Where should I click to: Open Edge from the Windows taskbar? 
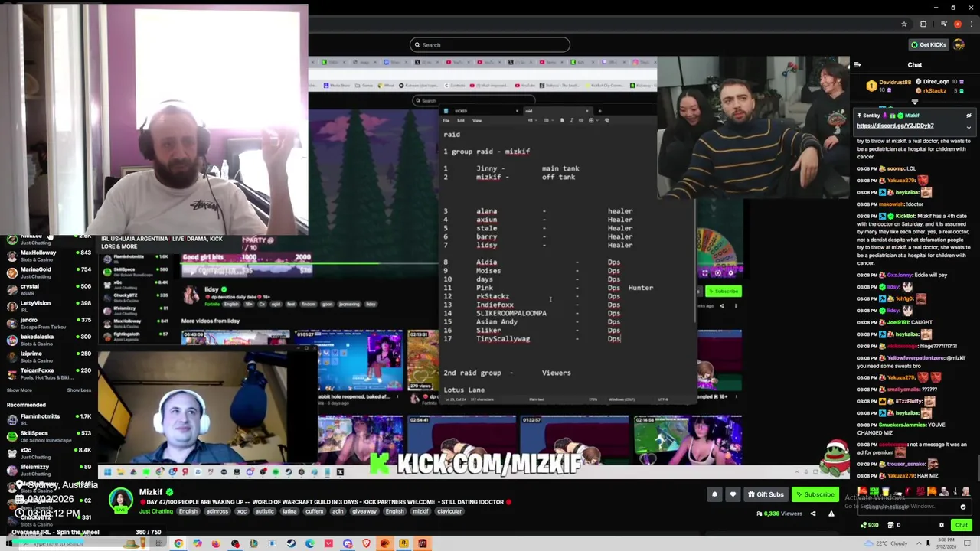(x=309, y=543)
